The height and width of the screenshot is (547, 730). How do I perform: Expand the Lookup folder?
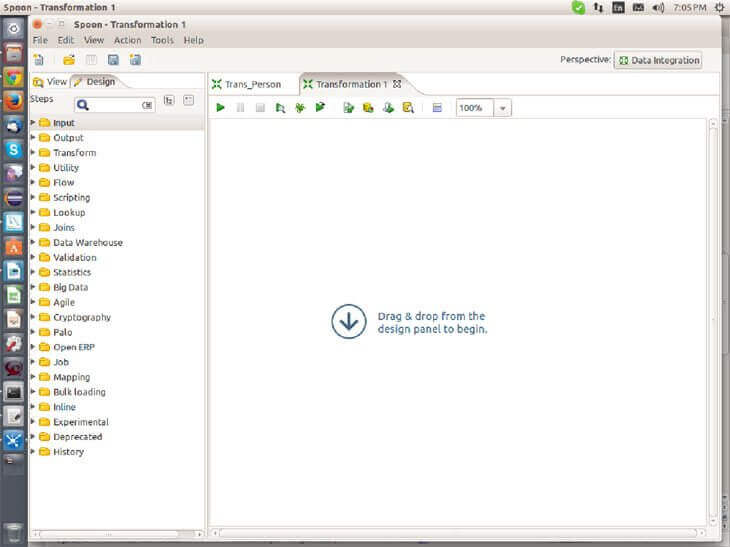(x=33, y=212)
